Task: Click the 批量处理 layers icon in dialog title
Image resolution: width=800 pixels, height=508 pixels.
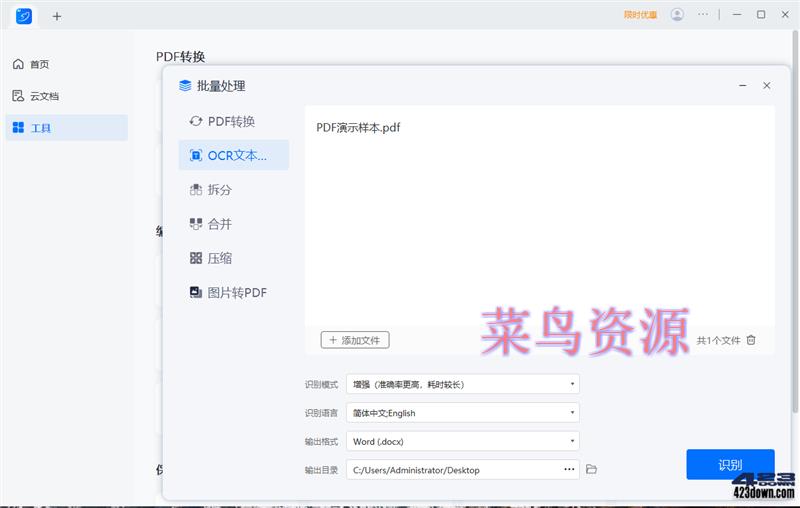Action: [185, 86]
